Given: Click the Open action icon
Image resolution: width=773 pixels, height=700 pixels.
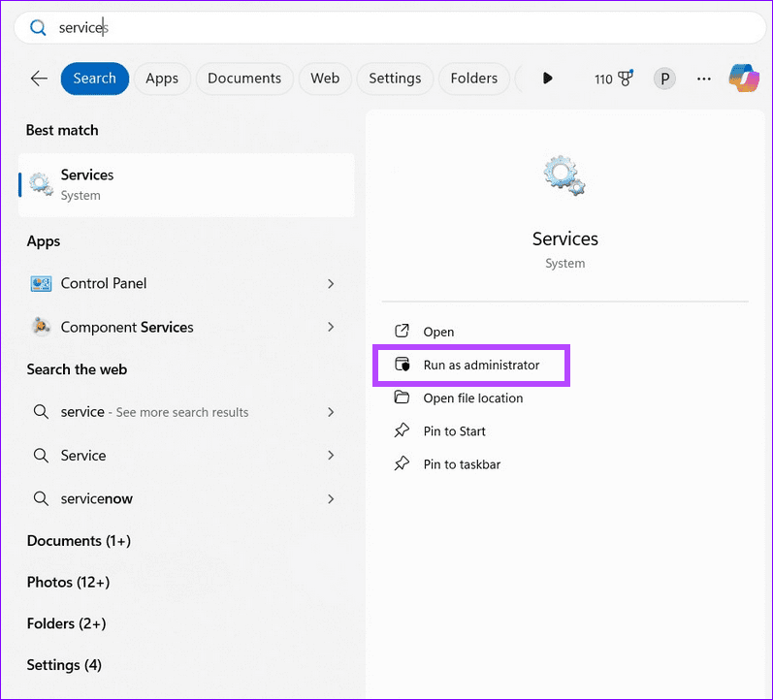Looking at the screenshot, I should coord(402,331).
